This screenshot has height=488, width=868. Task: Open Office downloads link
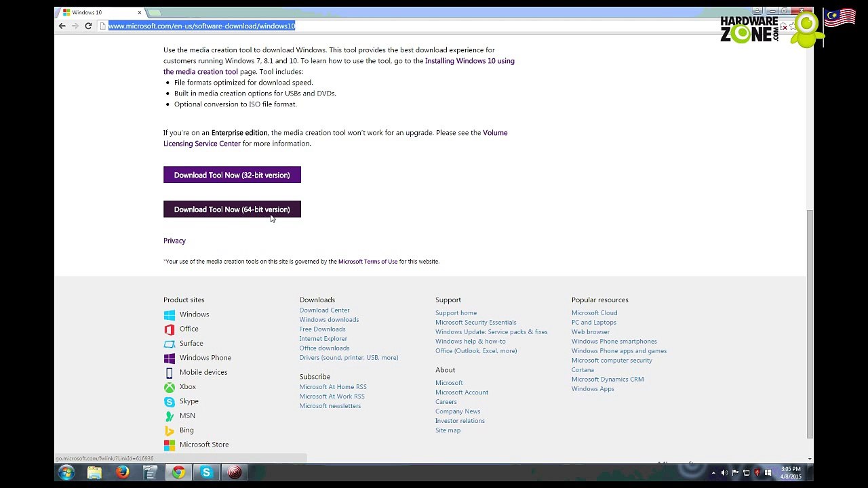tap(325, 348)
